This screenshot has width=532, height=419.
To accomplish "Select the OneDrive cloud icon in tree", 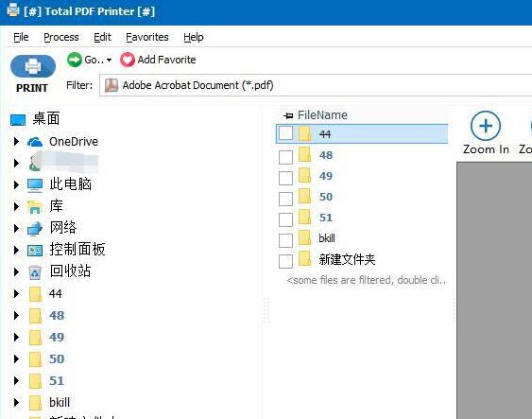I will [35, 142].
